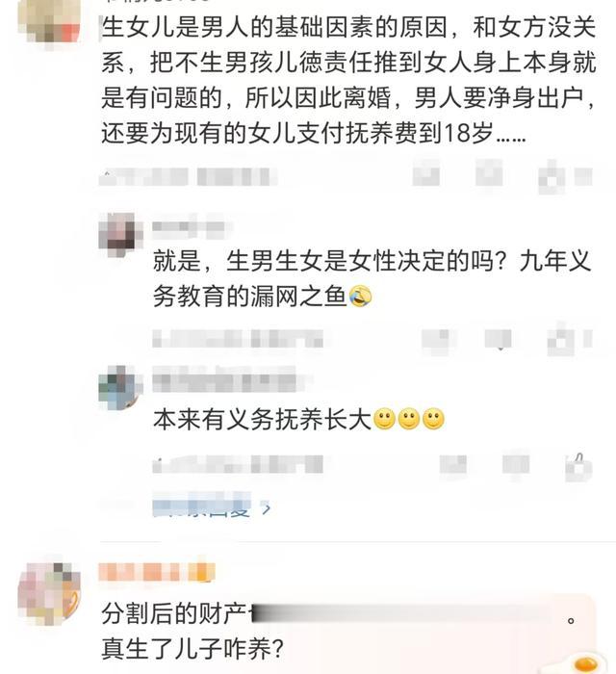
Task: Like the 本来有义务抚养长大 reply
Action: tap(578, 466)
